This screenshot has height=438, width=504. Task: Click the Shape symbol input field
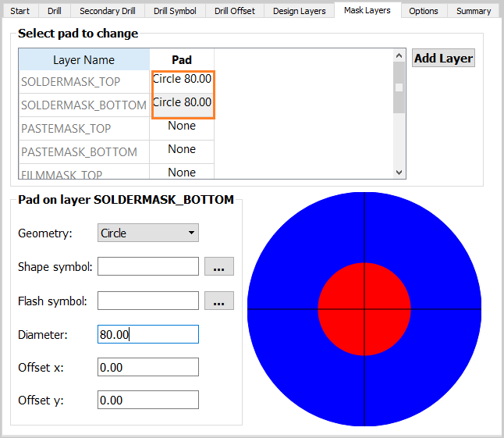tap(148, 266)
